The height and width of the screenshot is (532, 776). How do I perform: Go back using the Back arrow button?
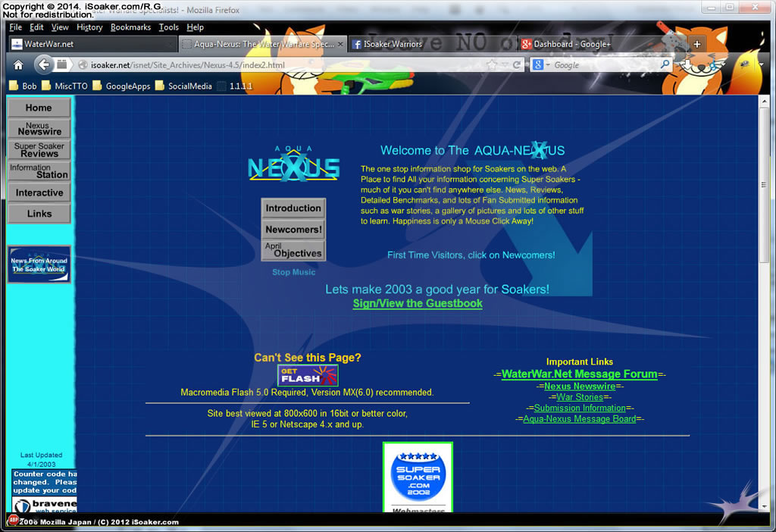coord(43,64)
